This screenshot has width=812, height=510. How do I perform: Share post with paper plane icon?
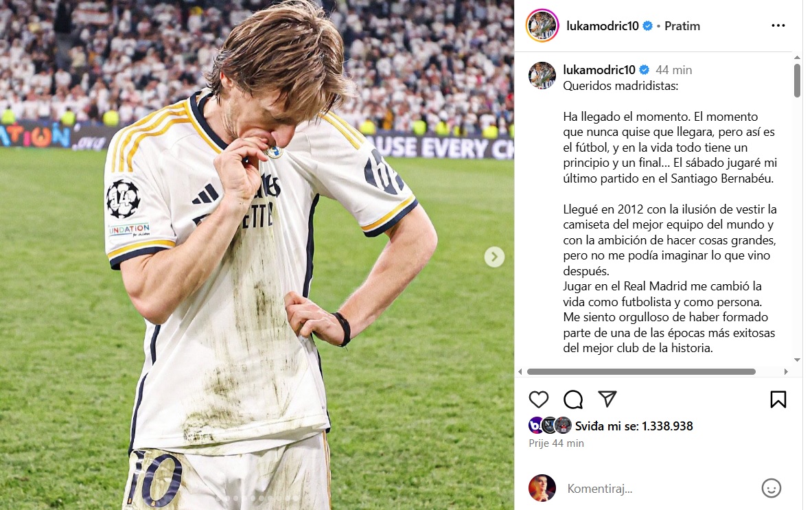tap(607, 399)
